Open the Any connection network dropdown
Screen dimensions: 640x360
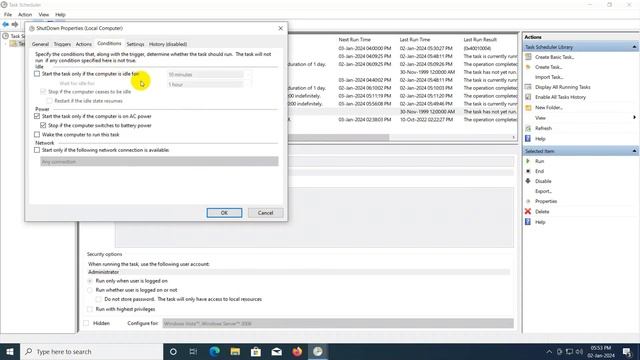coord(159,162)
